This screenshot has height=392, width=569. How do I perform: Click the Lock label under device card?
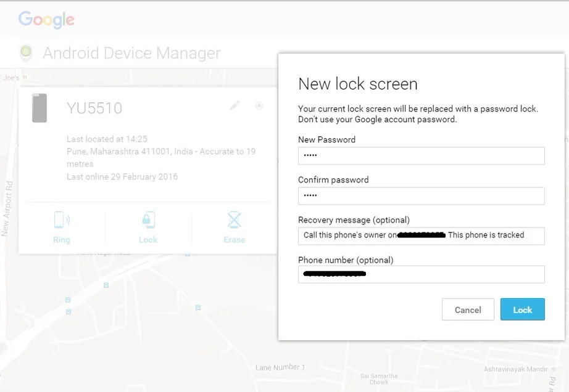(x=148, y=240)
